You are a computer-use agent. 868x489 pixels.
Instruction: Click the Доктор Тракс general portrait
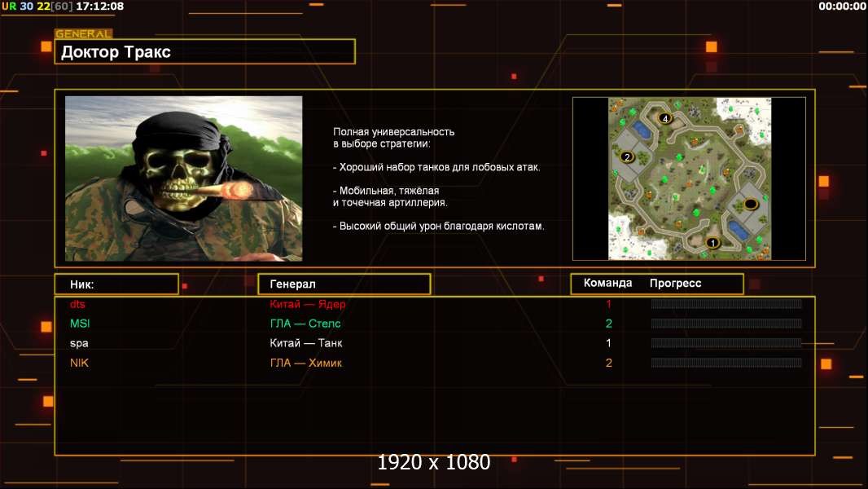coord(184,178)
